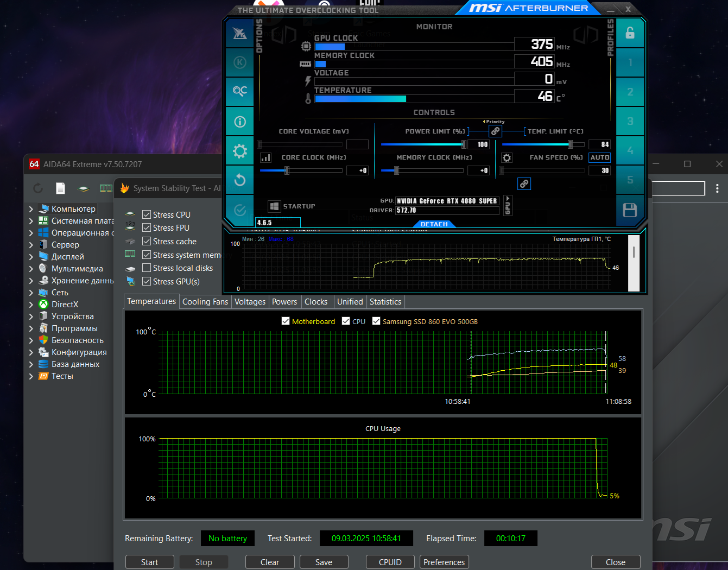
Task: Click the core clock offset value field
Action: pyautogui.click(x=357, y=170)
